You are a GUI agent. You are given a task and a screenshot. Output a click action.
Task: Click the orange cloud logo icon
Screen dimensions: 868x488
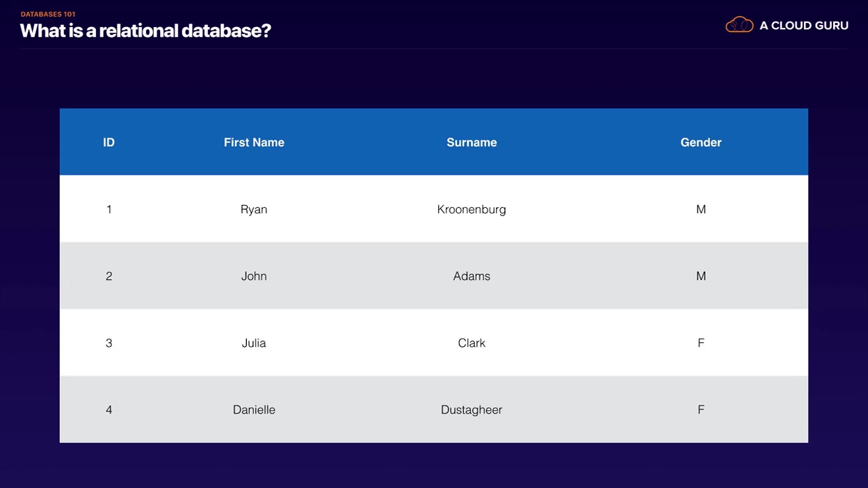point(739,25)
